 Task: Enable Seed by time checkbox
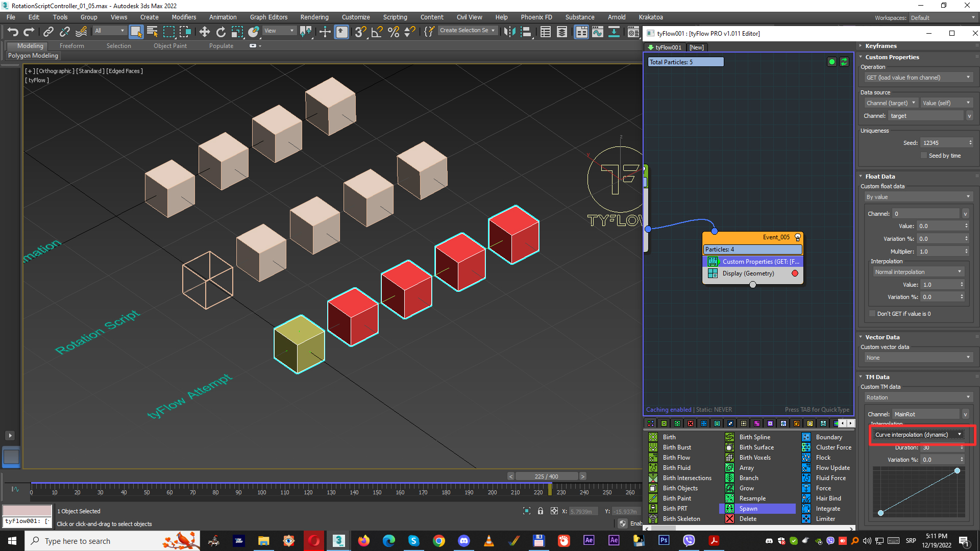pyautogui.click(x=924, y=156)
